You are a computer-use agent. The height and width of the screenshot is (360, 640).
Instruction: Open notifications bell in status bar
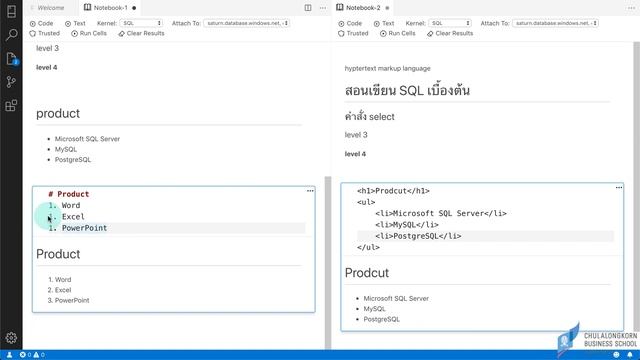point(630,355)
